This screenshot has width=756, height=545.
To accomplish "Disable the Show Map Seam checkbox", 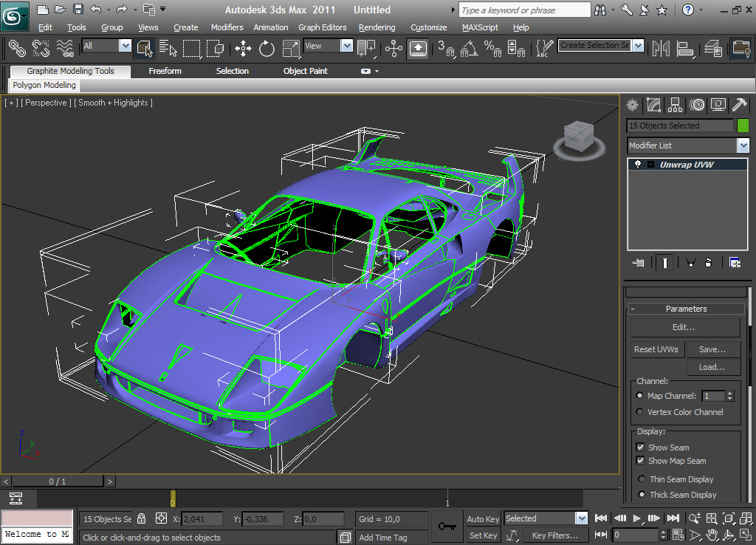I will pos(640,461).
